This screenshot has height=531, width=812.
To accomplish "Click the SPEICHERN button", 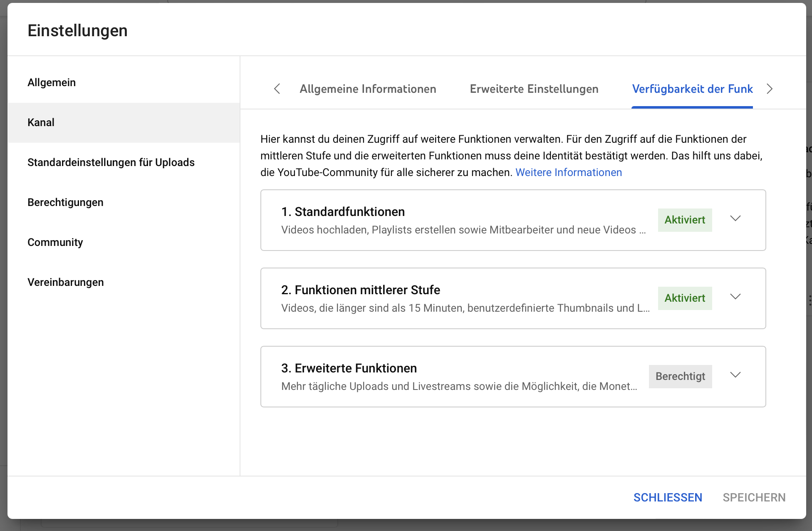I will [754, 497].
